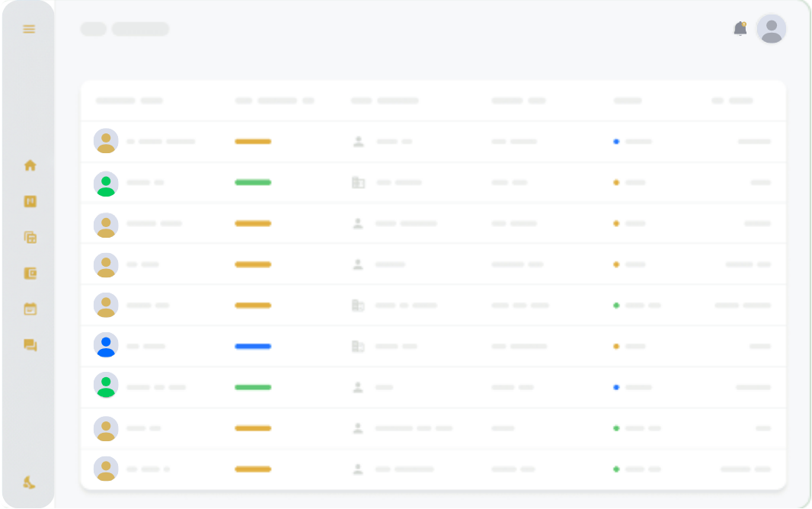Image resolution: width=812 pixels, height=509 pixels.
Task: Click the person icon in the last table row
Action: 358,469
